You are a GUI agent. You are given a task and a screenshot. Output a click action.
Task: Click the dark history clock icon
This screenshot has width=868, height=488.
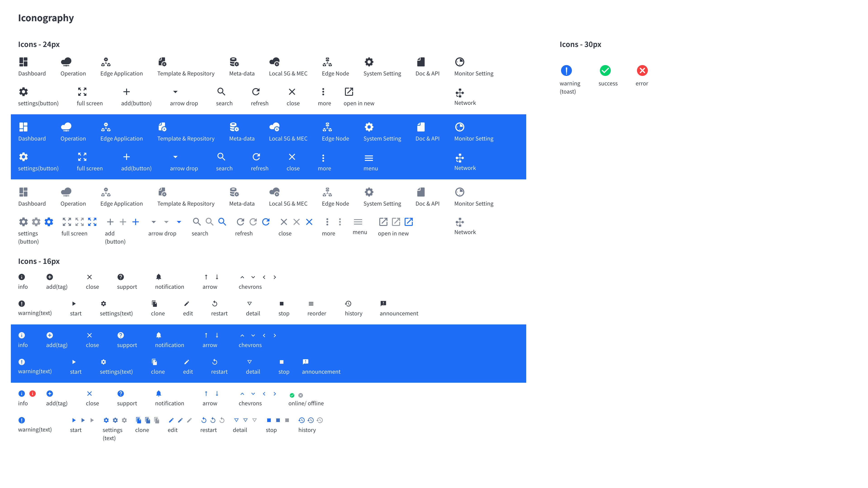(348, 304)
